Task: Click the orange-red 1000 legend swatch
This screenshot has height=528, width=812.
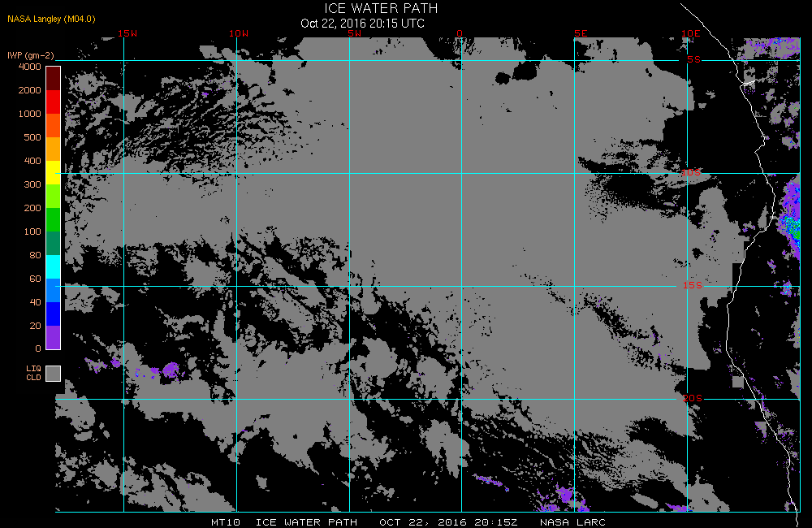Action: 54,125
